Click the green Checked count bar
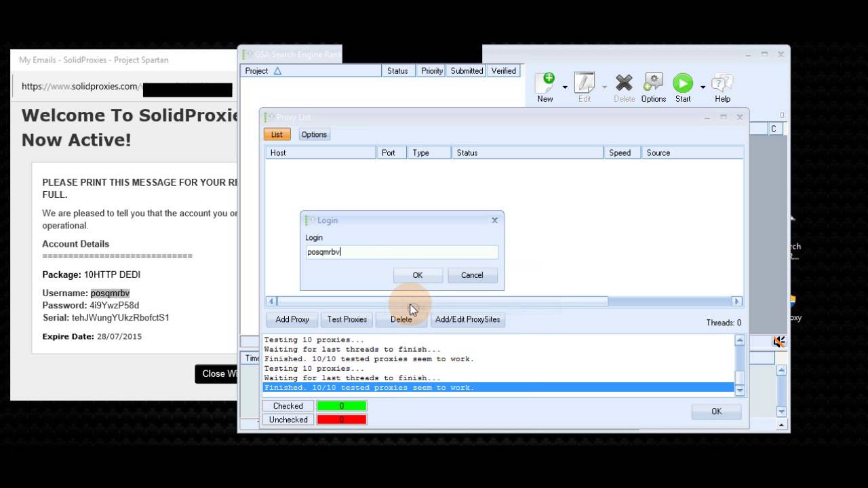Viewport: 868px width, 488px height. click(342, 406)
